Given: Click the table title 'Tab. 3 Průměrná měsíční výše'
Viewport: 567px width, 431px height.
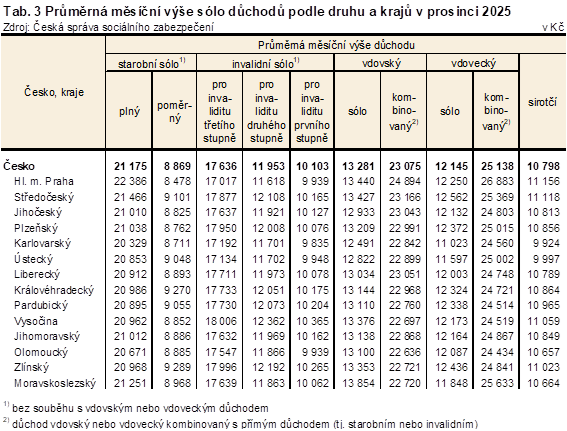Looking at the screenshot, I should pyautogui.click(x=257, y=12).
